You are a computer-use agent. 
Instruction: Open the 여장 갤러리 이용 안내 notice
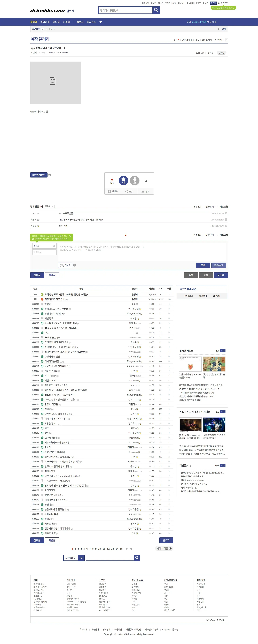coord(55,299)
